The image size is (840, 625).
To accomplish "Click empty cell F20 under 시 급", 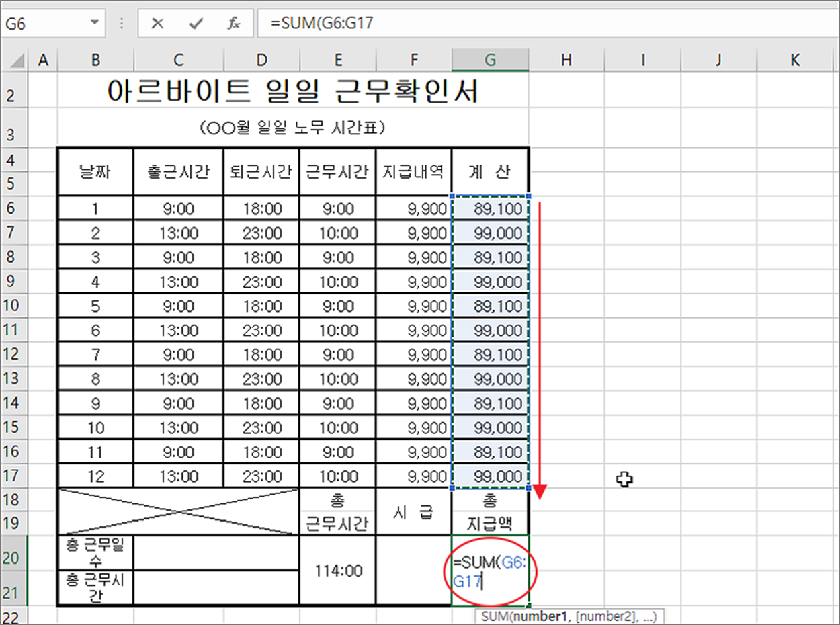I will click(x=414, y=571).
